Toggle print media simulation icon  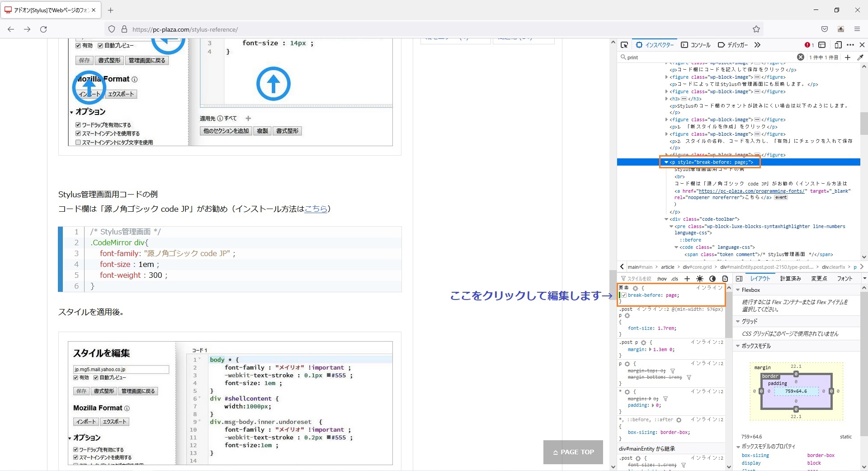point(725,279)
